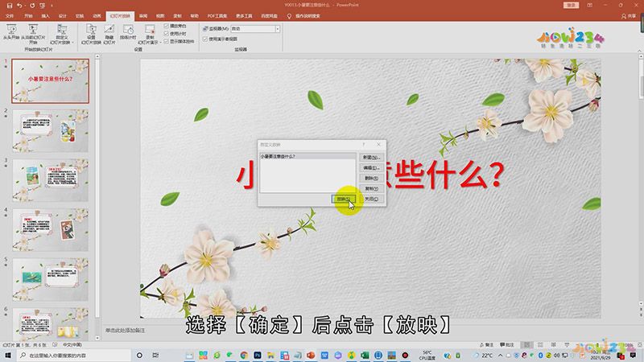This screenshot has width=644, height=362.
Task: Click Show (放映) button in dialog
Action: [344, 199]
